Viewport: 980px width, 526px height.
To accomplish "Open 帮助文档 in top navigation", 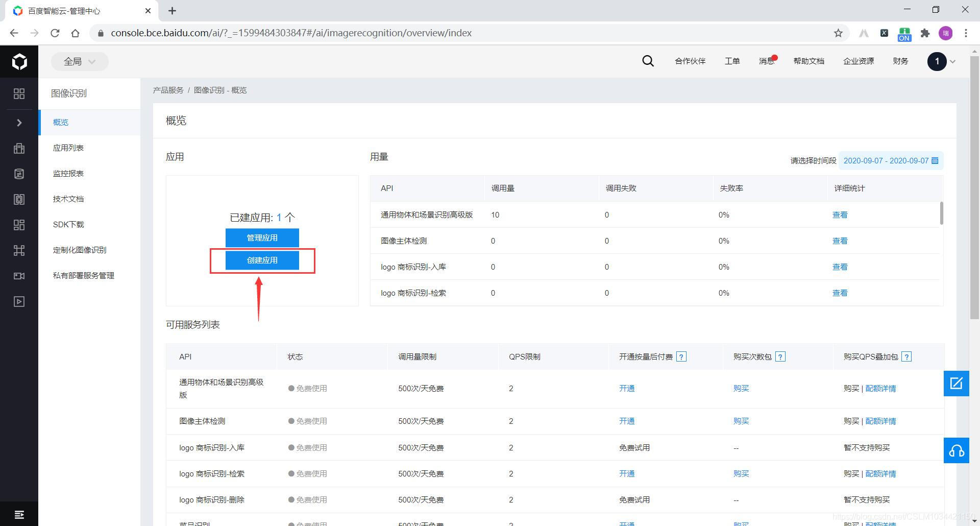I will 808,61.
